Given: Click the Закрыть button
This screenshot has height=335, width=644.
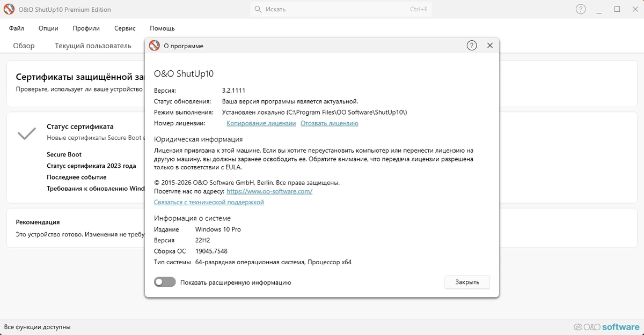Looking at the screenshot, I should [467, 282].
